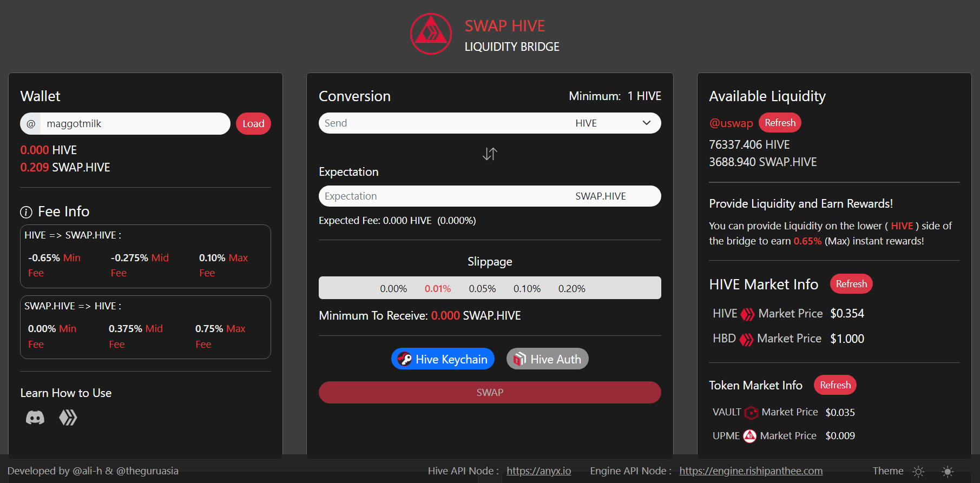This screenshot has height=483, width=980.
Task: Click the -0.275% Mid Fee value
Action: pos(140,266)
